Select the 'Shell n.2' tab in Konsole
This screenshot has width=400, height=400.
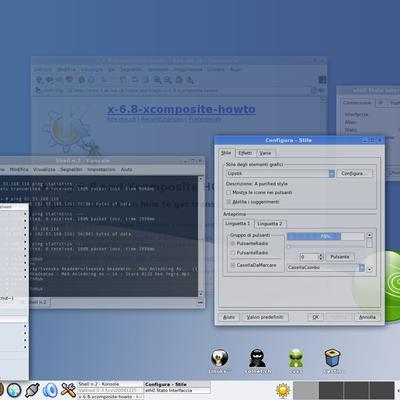pyautogui.click(x=38, y=302)
